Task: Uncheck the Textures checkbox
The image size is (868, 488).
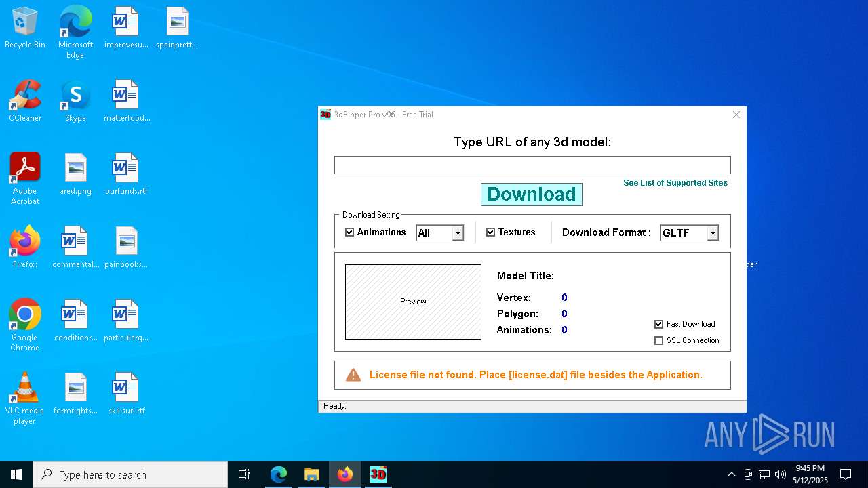Action: [491, 232]
